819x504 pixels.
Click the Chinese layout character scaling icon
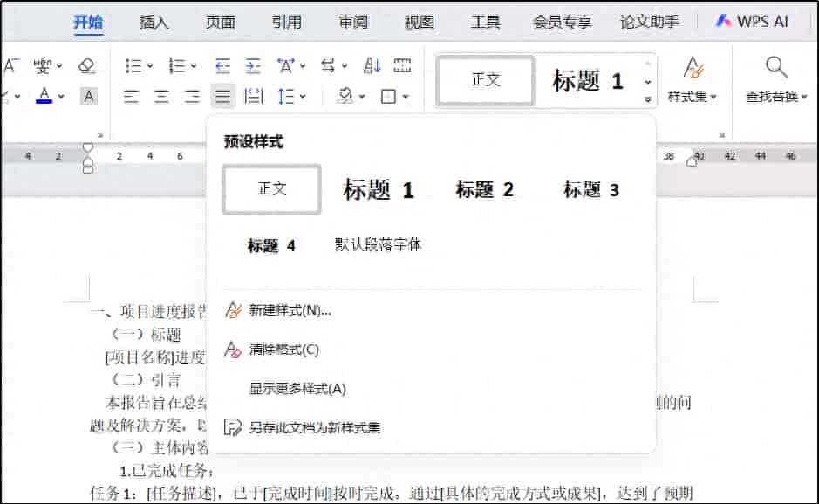(x=285, y=65)
